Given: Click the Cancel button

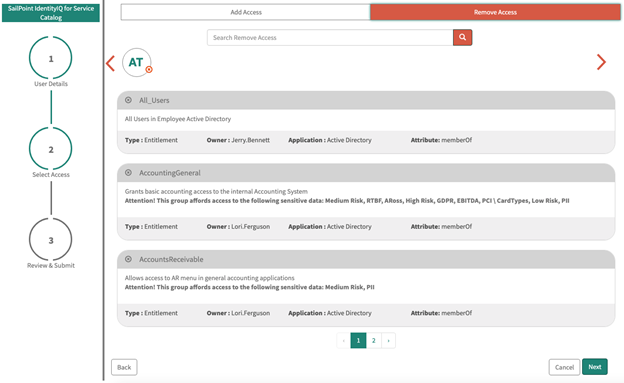Looking at the screenshot, I should pyautogui.click(x=564, y=367).
